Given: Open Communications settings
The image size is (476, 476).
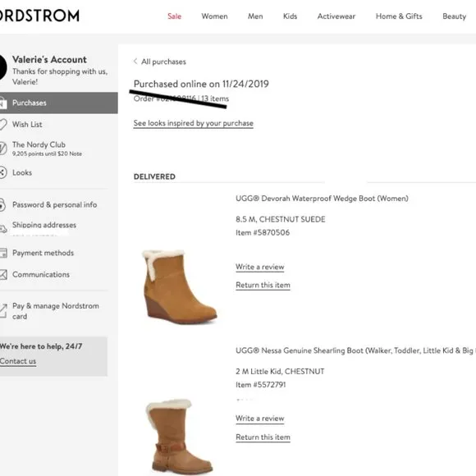Looking at the screenshot, I should click(41, 274).
